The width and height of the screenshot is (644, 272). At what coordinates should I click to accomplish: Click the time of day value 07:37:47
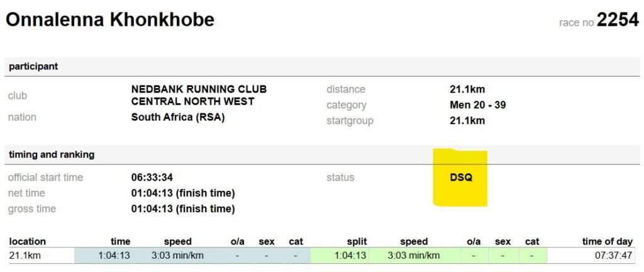pyautogui.click(x=614, y=256)
